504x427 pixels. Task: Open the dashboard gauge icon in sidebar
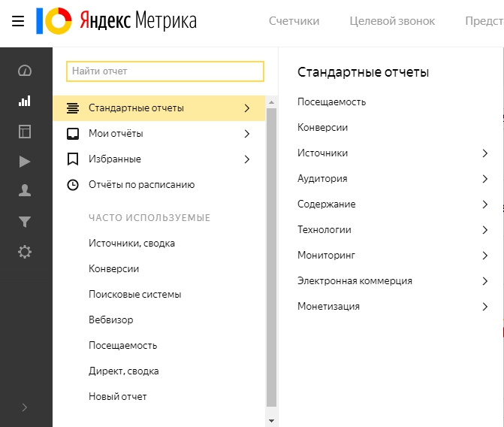point(25,71)
